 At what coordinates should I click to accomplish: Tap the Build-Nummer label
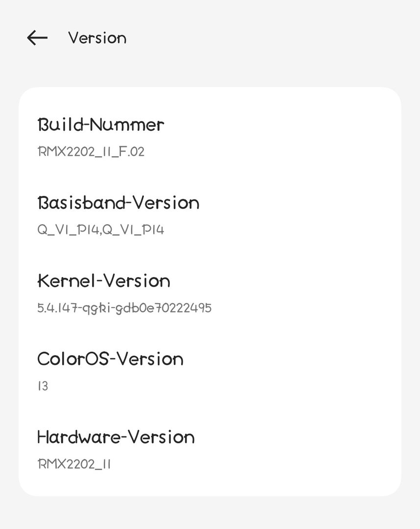[x=101, y=125]
